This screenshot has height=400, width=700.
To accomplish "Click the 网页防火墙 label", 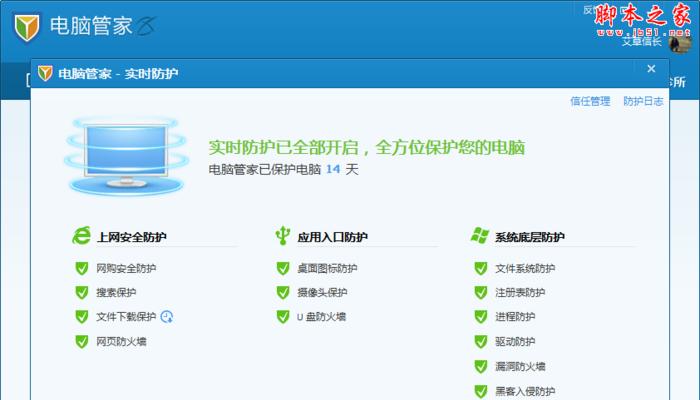I will (121, 342).
